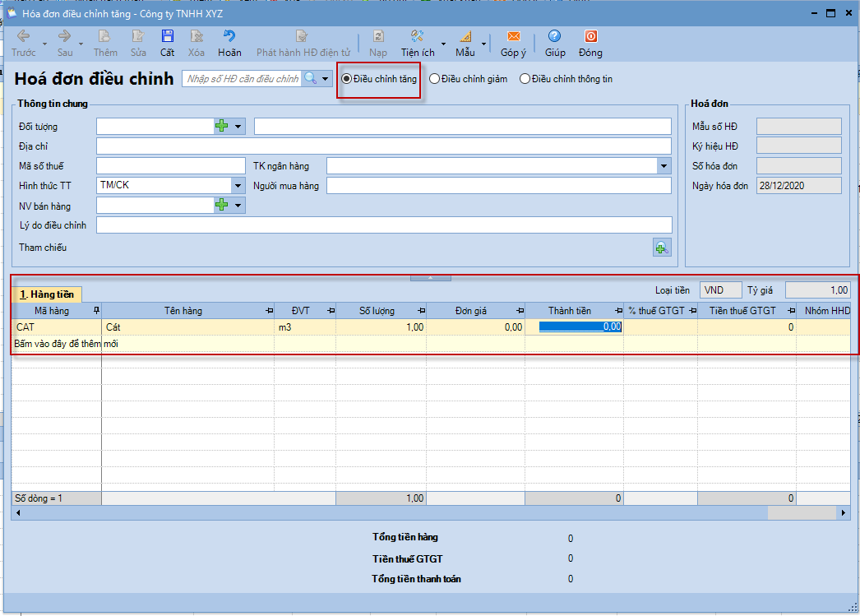This screenshot has height=616, width=860.
Task: Pin the % thuế GTGT column
Action: pyautogui.click(x=693, y=311)
